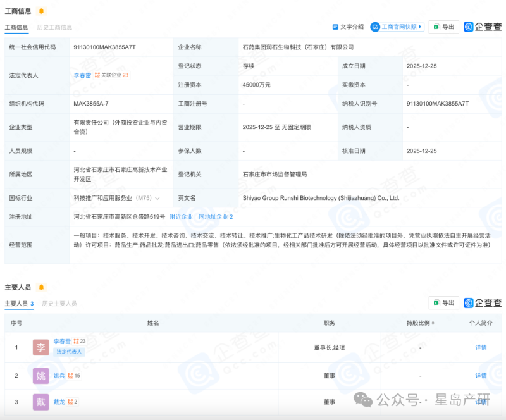Open the 附近企业 link
This screenshot has height=420, width=506.
pos(181,216)
